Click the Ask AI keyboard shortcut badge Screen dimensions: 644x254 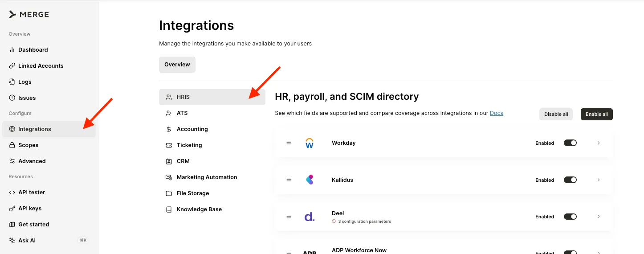point(83,241)
